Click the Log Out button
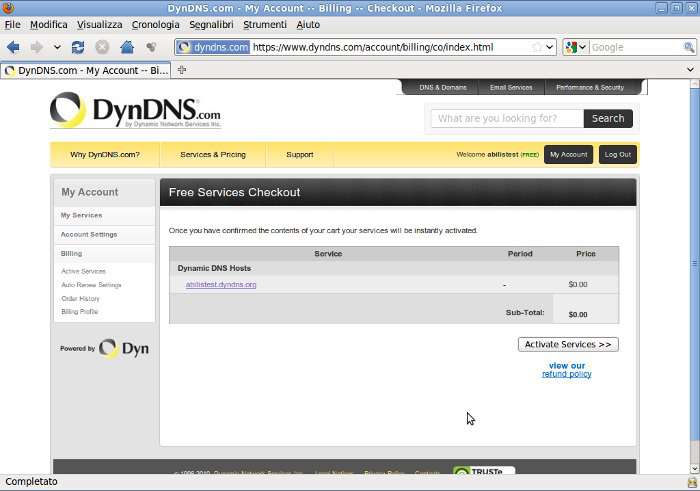The width and height of the screenshot is (700, 491). click(x=617, y=154)
